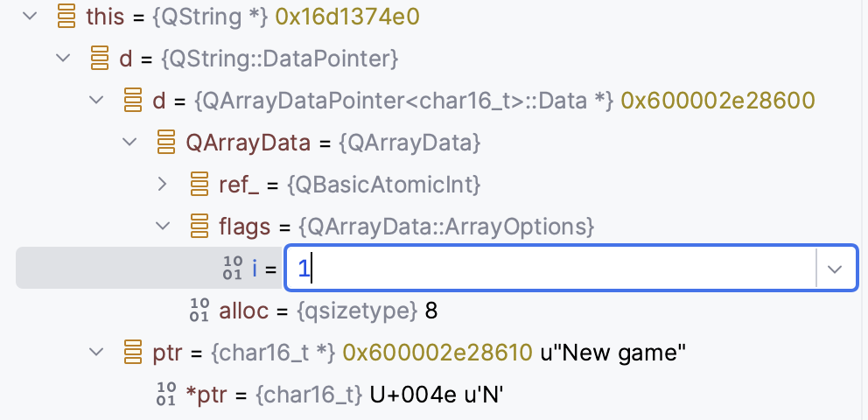Expand the ref_ QBasicAtomicInt node
The width and height of the screenshot is (868, 420).
163,185
